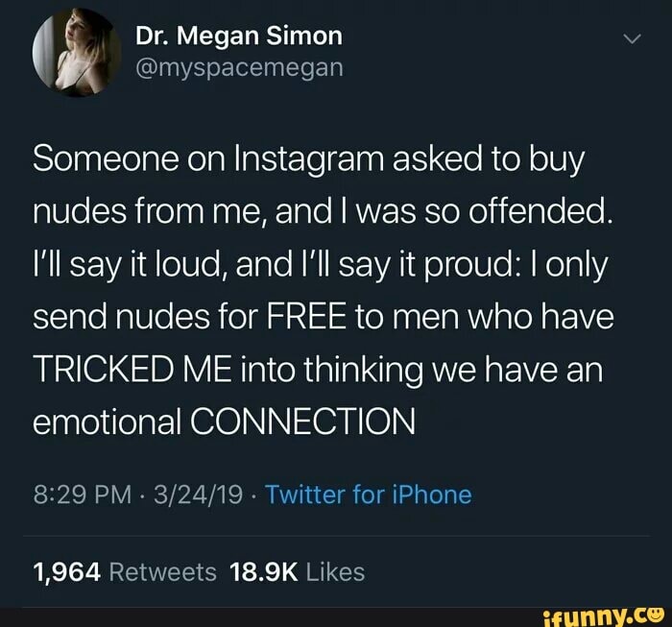672x627 pixels.
Task: Click the word FREE in the tweet
Action: [x=306, y=317]
